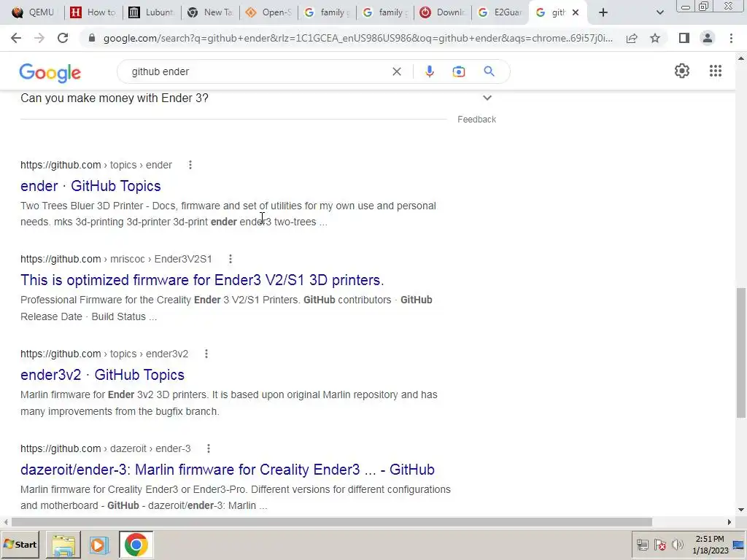
Task: Open 'ender · GitHub Topics' result
Action: pos(90,186)
